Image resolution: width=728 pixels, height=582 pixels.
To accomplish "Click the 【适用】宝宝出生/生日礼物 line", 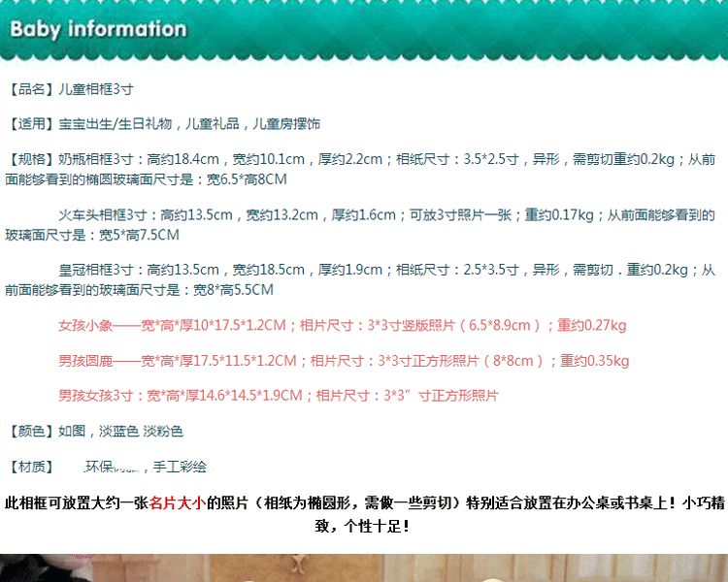I will click(x=163, y=124).
